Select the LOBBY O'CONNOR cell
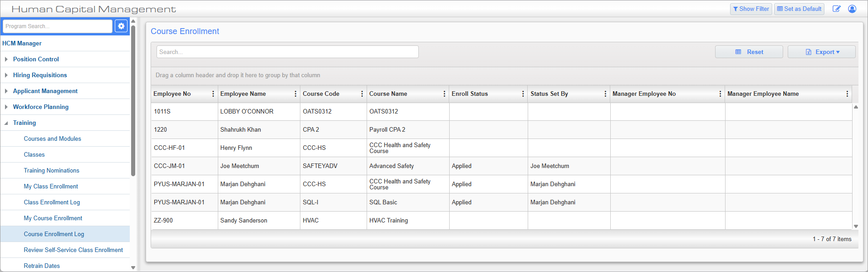 [x=259, y=111]
